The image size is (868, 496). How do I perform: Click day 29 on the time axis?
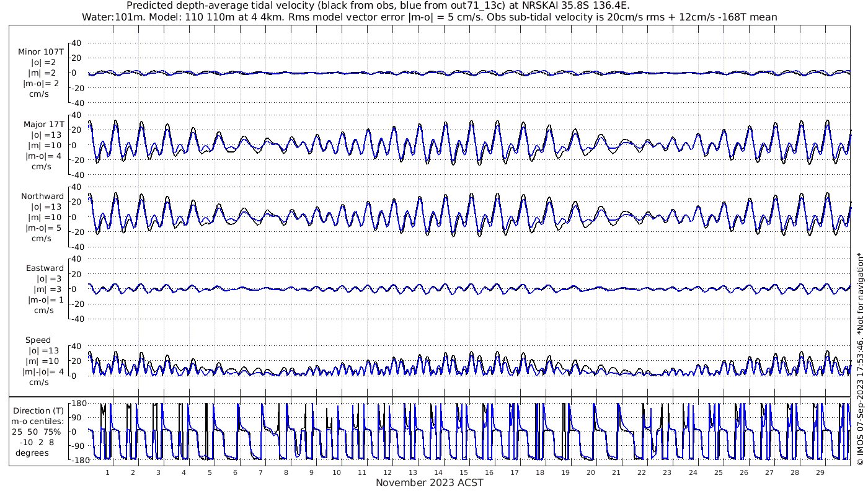click(x=820, y=472)
